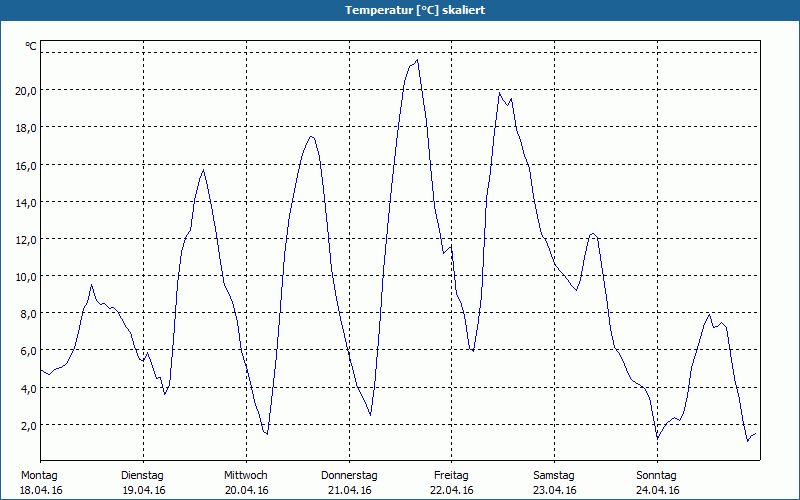Click the 10,0 axis value
Screen dimensions: 800x500
(26, 277)
